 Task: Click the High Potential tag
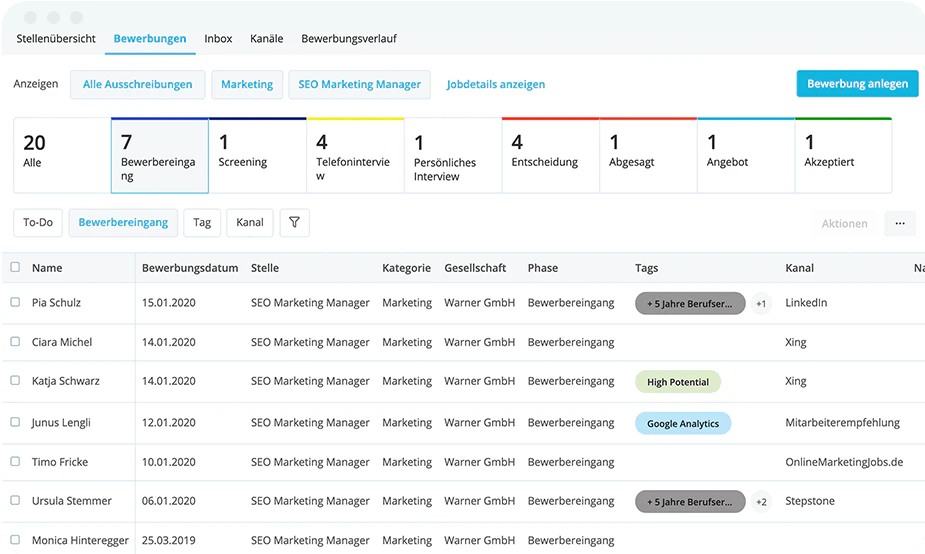[678, 382]
